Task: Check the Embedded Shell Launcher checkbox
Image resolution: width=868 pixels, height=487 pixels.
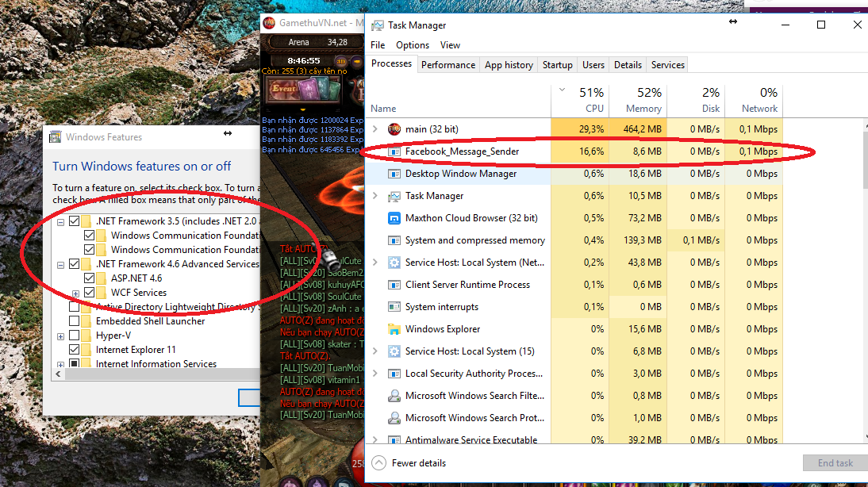Action: (74, 321)
